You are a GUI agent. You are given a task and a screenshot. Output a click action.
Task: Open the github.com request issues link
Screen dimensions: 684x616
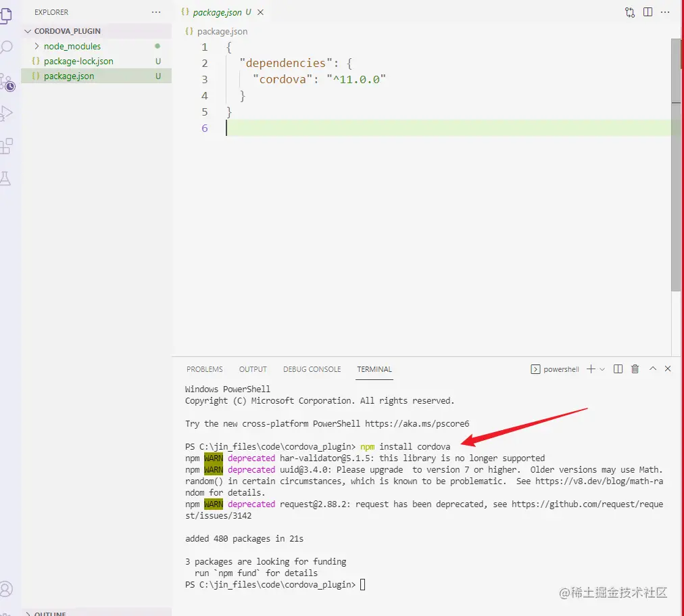click(587, 504)
